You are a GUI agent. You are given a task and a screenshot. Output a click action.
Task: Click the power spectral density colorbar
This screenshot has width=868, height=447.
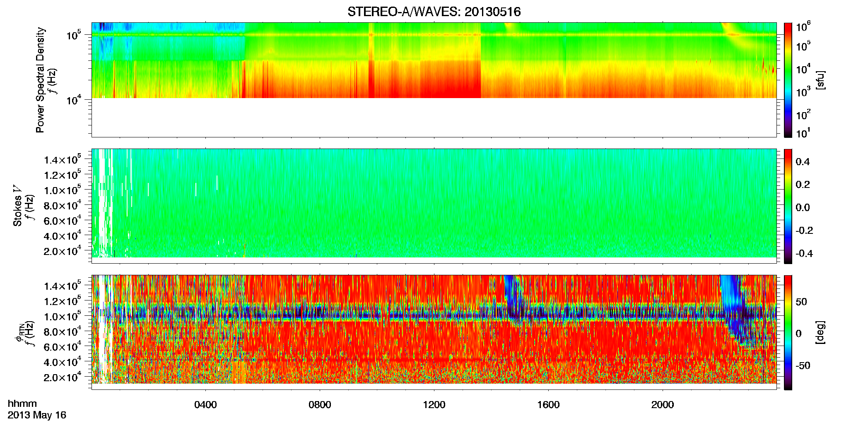pyautogui.click(x=788, y=80)
